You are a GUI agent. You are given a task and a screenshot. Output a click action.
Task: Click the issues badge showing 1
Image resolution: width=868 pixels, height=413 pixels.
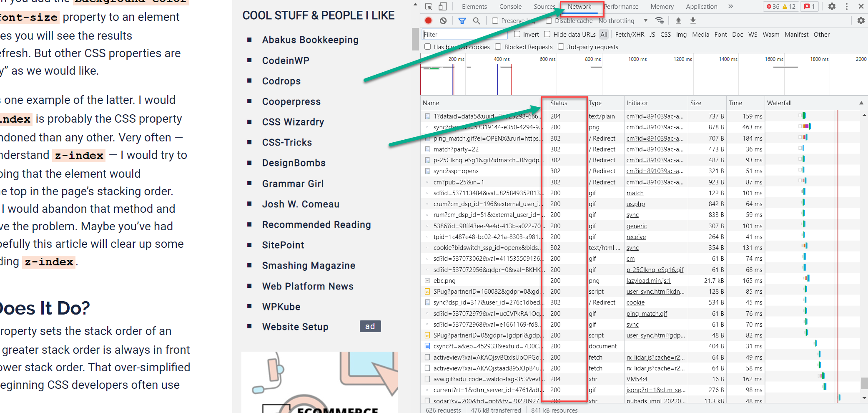(810, 6)
